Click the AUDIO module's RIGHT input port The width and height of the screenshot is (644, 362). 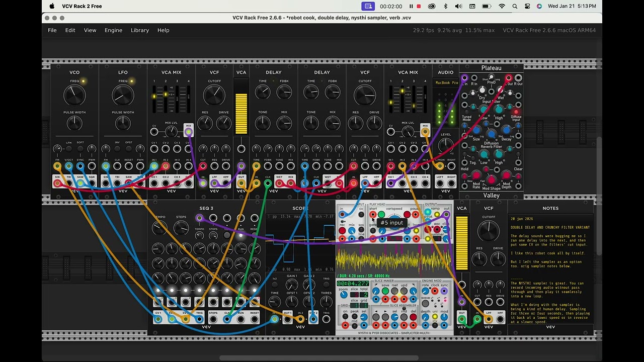pyautogui.click(x=451, y=166)
